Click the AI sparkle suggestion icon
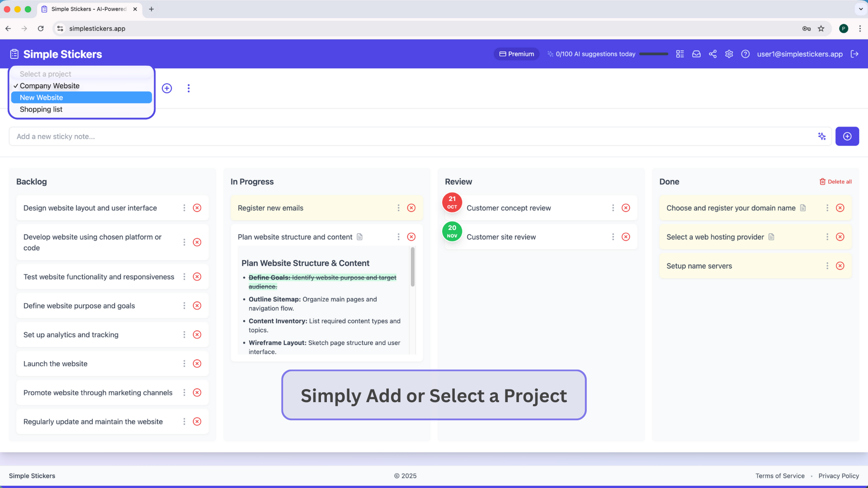Viewport: 868px width, 488px height. click(822, 136)
